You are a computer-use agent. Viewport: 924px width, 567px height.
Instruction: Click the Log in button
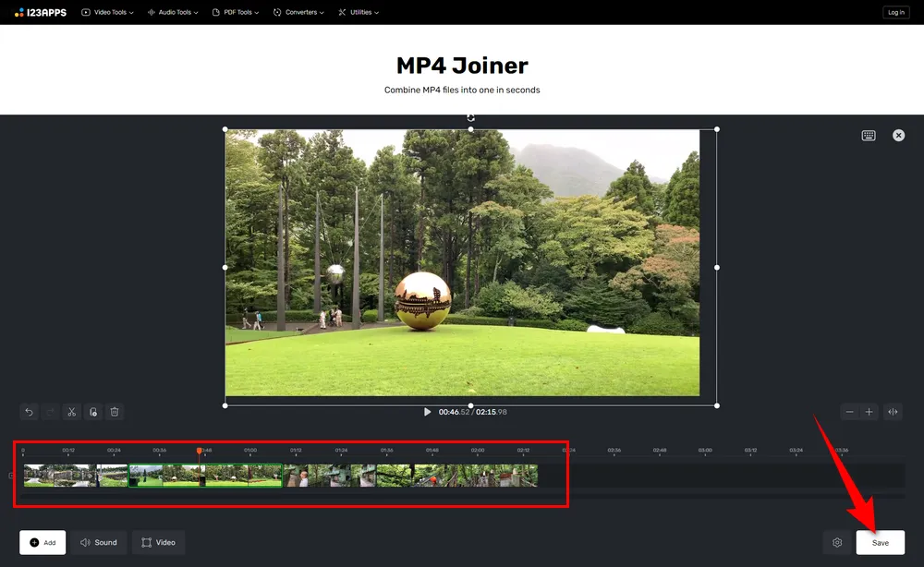[x=895, y=12]
